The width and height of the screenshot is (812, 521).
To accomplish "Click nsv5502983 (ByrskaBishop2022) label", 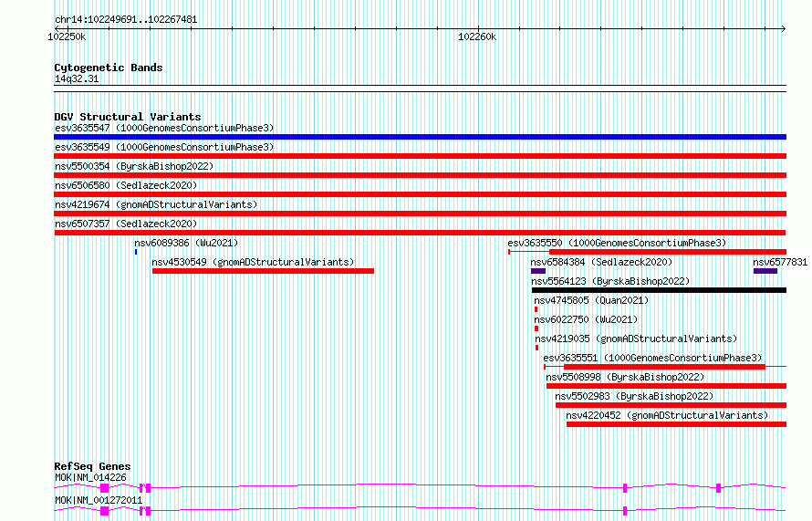I will tap(634, 396).
